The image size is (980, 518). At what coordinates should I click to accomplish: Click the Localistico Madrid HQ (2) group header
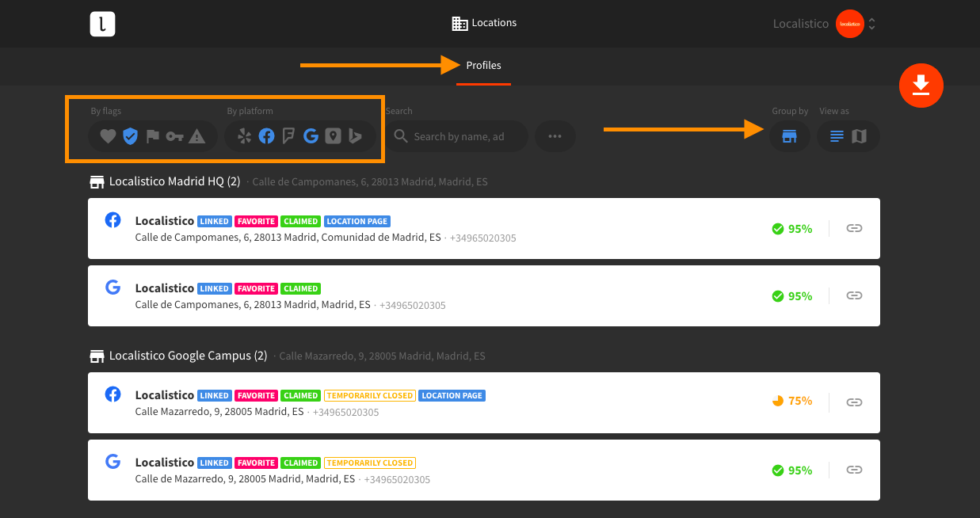pyautogui.click(x=174, y=181)
